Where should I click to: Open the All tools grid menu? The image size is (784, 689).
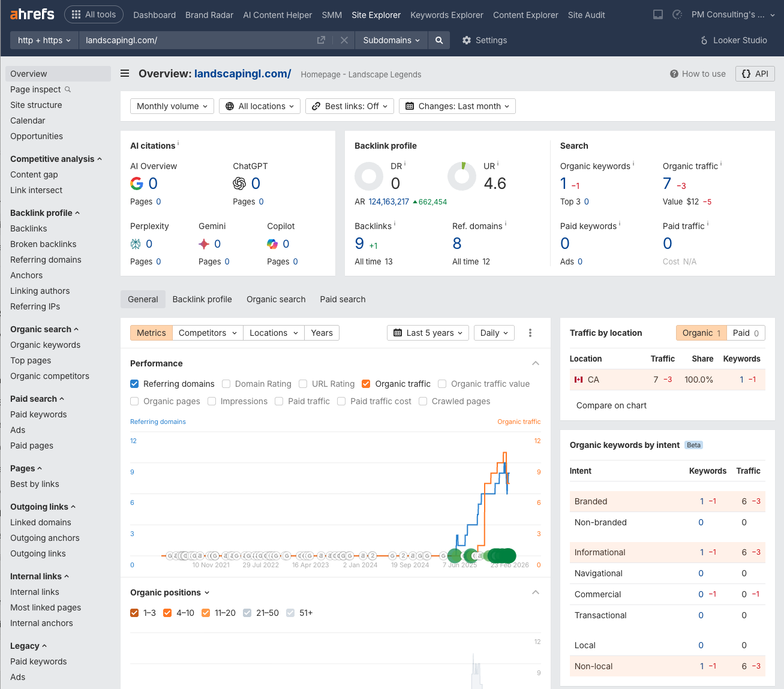(x=94, y=14)
